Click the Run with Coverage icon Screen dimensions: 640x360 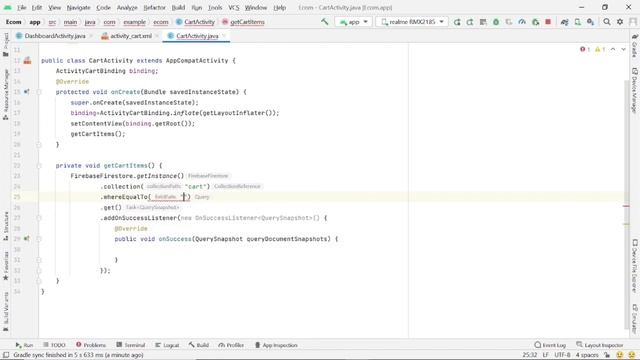[509, 22]
